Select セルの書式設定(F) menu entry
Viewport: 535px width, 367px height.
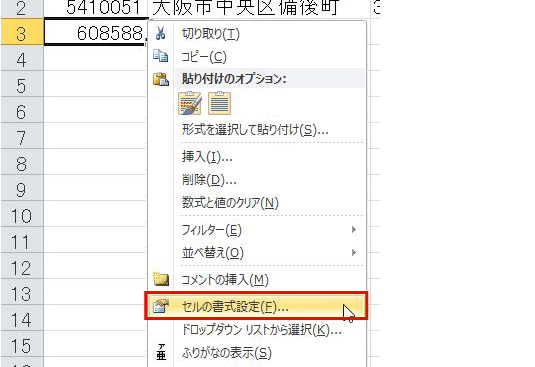(256, 306)
